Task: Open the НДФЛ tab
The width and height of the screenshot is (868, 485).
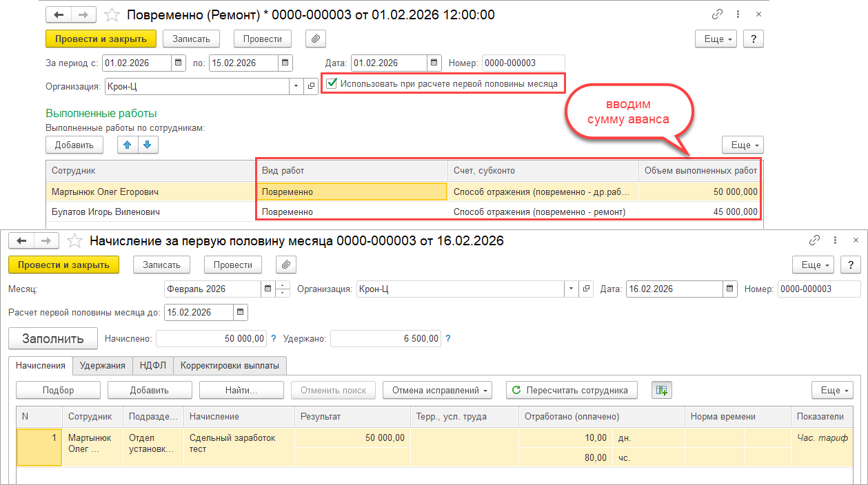Action: pos(152,366)
